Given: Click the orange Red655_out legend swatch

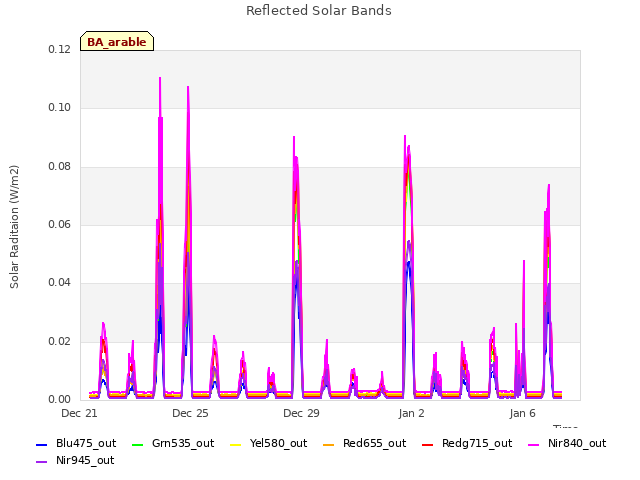Looking at the screenshot, I should pos(329,444).
